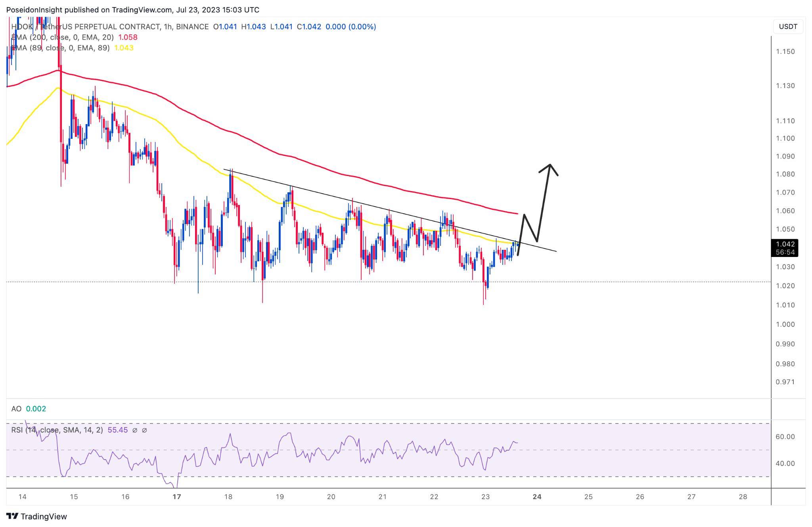Click the black upward arrow head drawing
This screenshot has width=812, height=527.
(x=550, y=167)
